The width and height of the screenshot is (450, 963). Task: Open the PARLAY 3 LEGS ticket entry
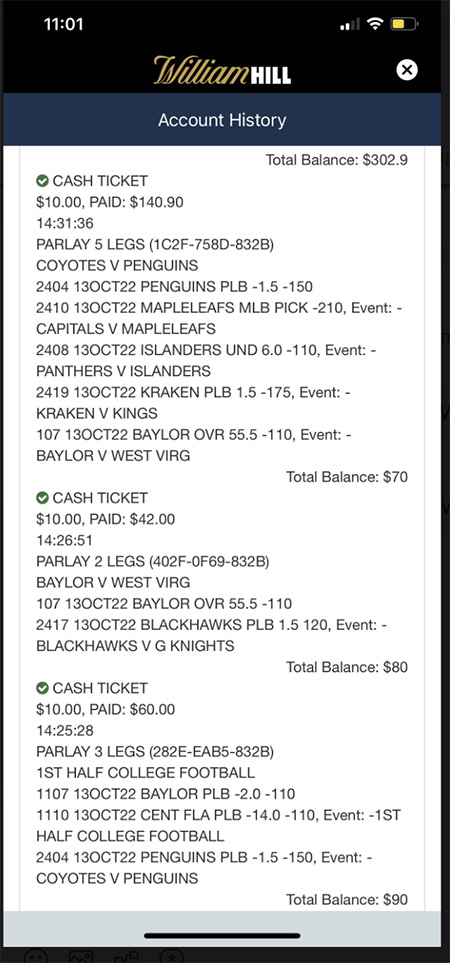[x=155, y=752]
